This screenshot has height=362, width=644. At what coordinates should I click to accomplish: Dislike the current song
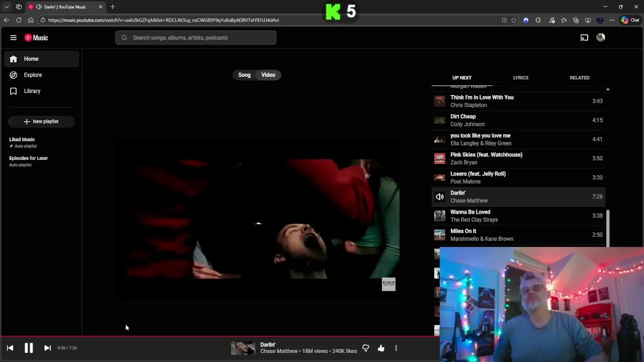tap(366, 348)
